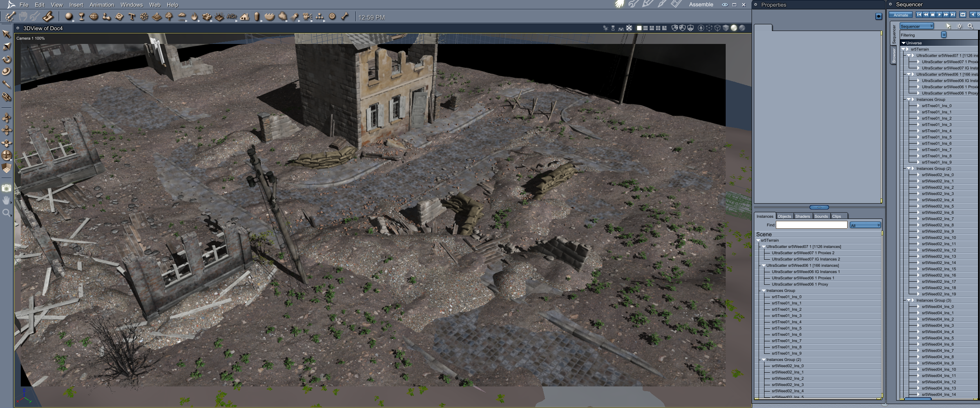Click the arrow button in Properties panel
980x408 pixels.
(879, 16)
